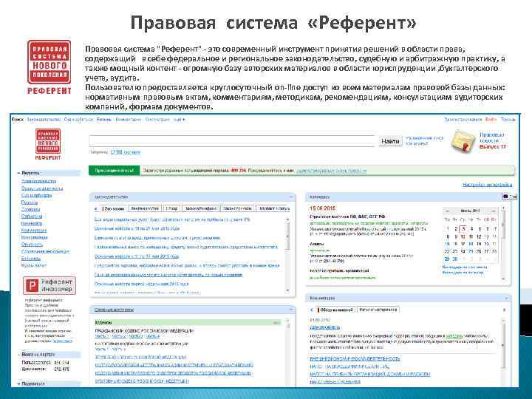The height and width of the screenshot is (399, 532).
Task: Select day 29 in the calendar widget
Action: click(447, 259)
